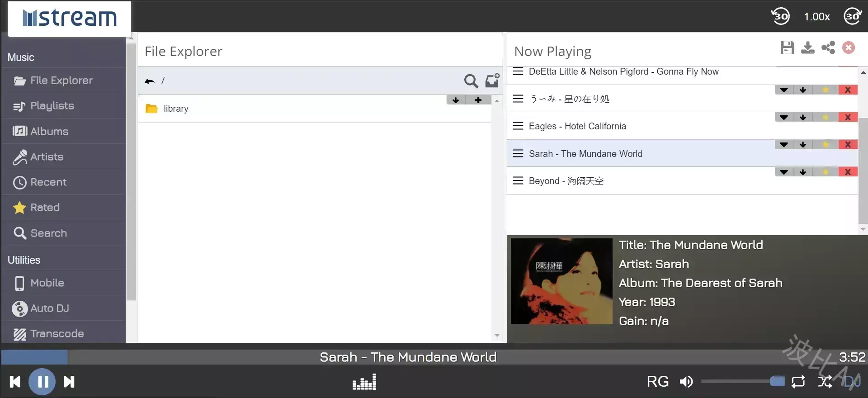Go back a directory in File Explorer

[x=150, y=81]
